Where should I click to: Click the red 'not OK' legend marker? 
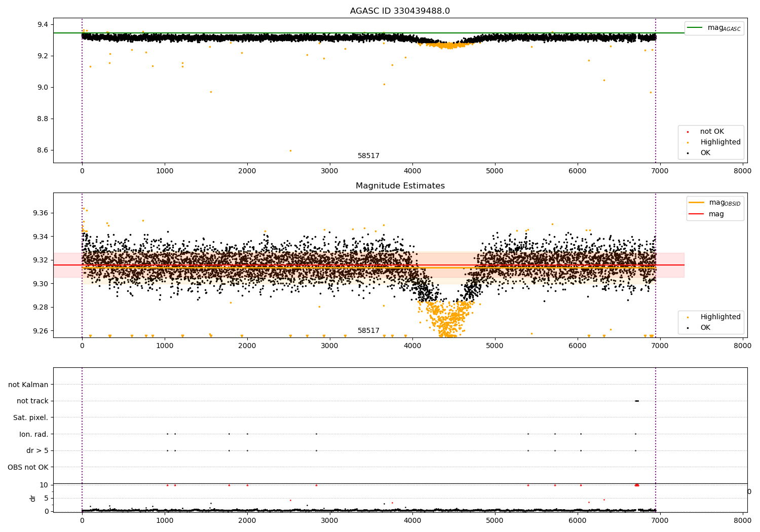pyautogui.click(x=688, y=132)
